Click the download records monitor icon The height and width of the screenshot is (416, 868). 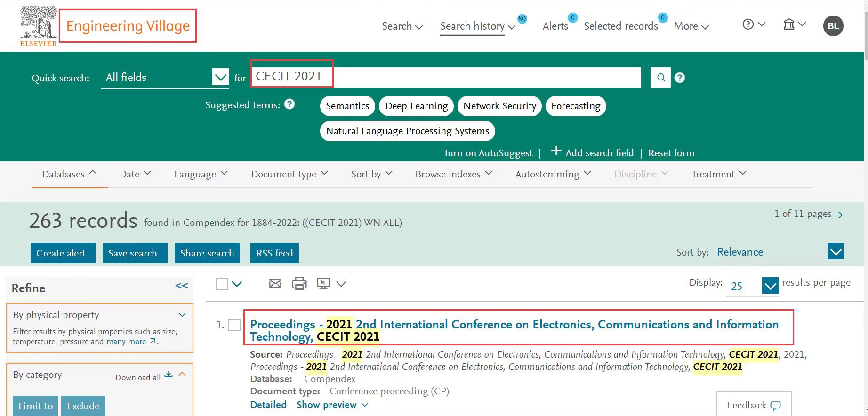click(x=323, y=284)
